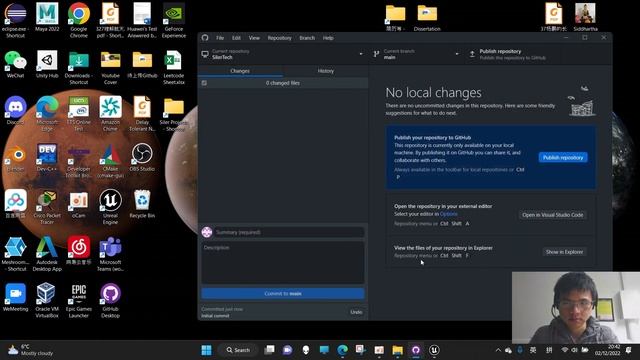Open File Explorer from the taskbar
The height and width of the screenshot is (360, 640).
[398, 350]
